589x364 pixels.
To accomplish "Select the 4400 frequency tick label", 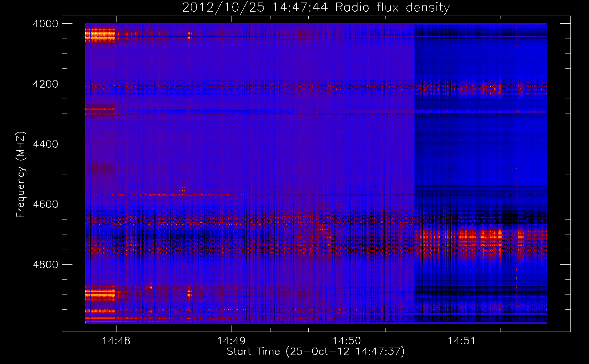I will [x=46, y=144].
